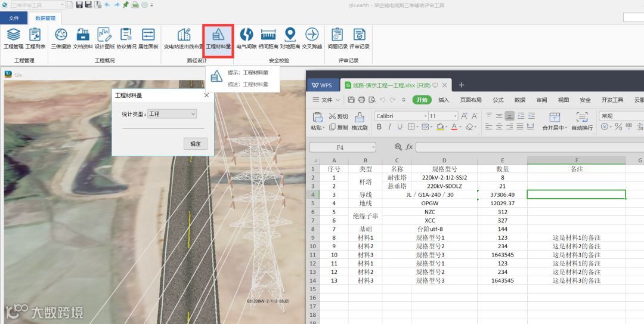Viewport: 644px width, 324px height.
Task: Click the fx insert function icon
Action: 409,147
